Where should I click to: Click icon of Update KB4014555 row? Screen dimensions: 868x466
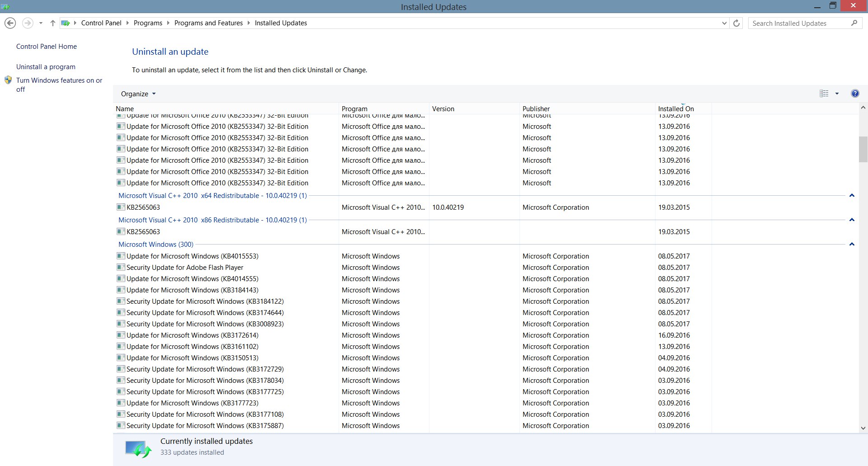121,278
